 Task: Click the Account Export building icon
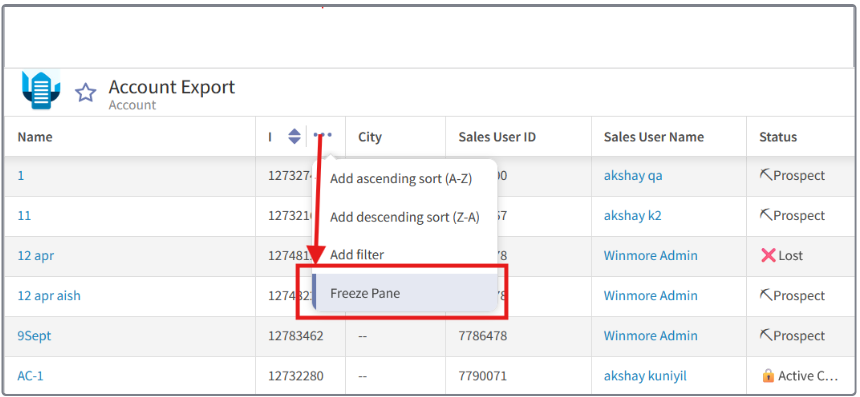pos(41,90)
